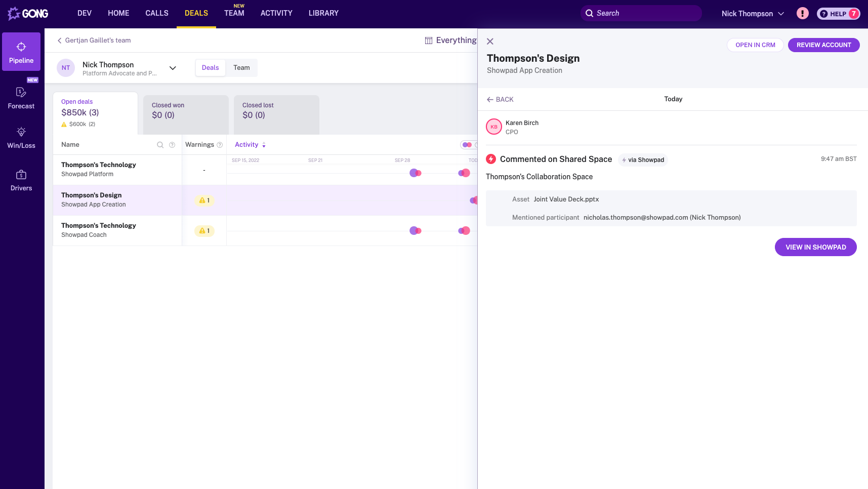Sort by the Activity column
868x489 pixels.
coord(250,145)
